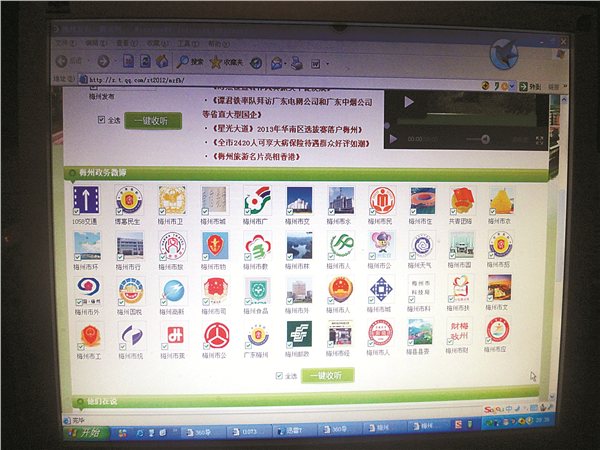Click the Print icon in the toolbar

296,63
